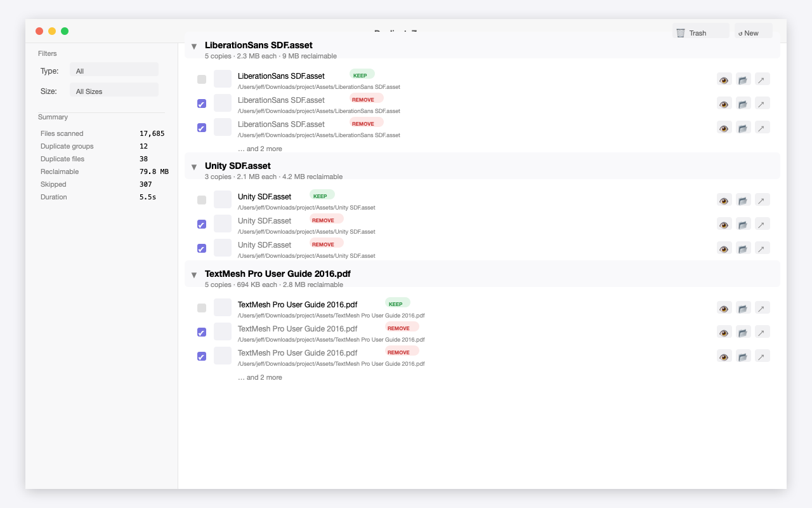
Task: Reveal second REMOVE Unity SDF.asset in folder
Action: (743, 248)
